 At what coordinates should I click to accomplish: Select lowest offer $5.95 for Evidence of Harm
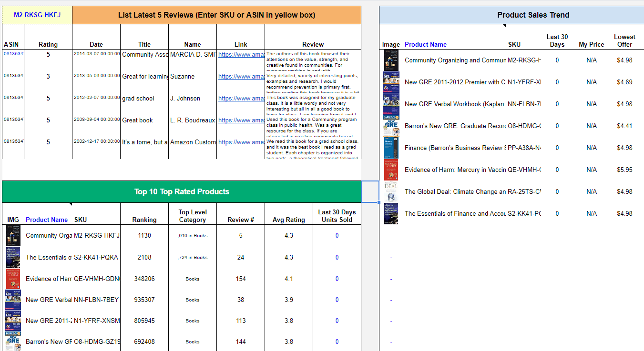pyautogui.click(x=624, y=170)
